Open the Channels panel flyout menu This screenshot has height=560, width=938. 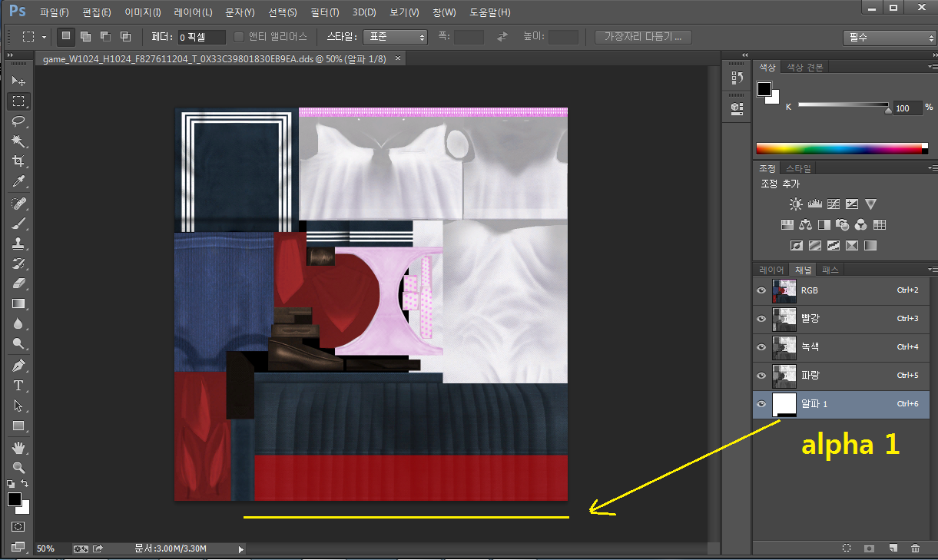point(932,270)
